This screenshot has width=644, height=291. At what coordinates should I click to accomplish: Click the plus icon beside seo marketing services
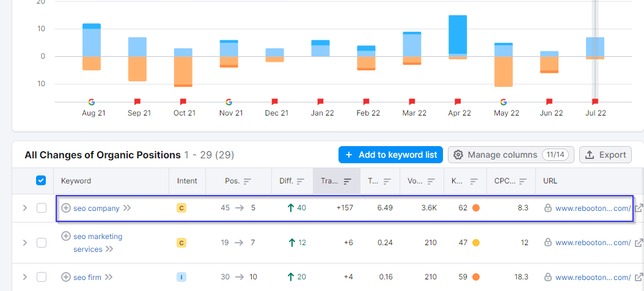[66, 236]
